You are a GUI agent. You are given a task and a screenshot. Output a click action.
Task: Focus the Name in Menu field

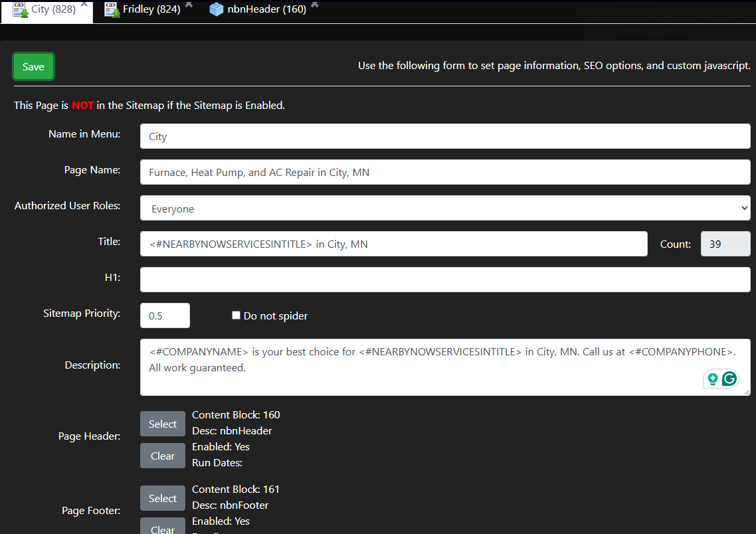click(x=444, y=137)
